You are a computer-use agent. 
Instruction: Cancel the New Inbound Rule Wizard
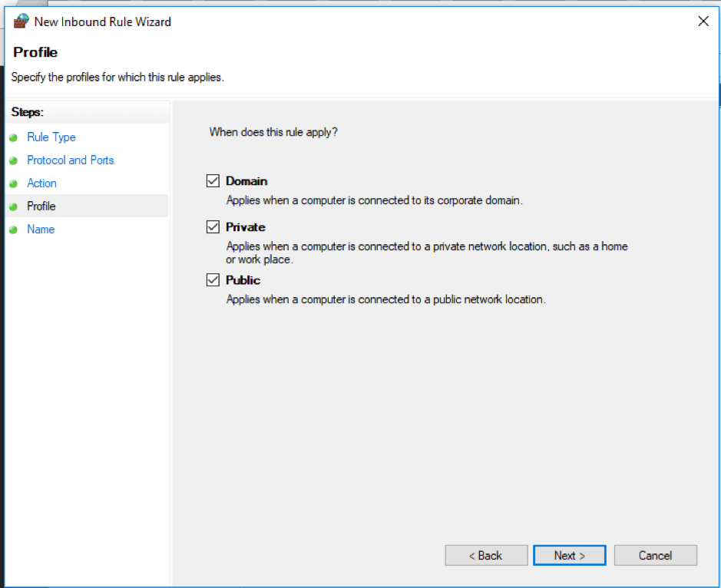(x=655, y=555)
